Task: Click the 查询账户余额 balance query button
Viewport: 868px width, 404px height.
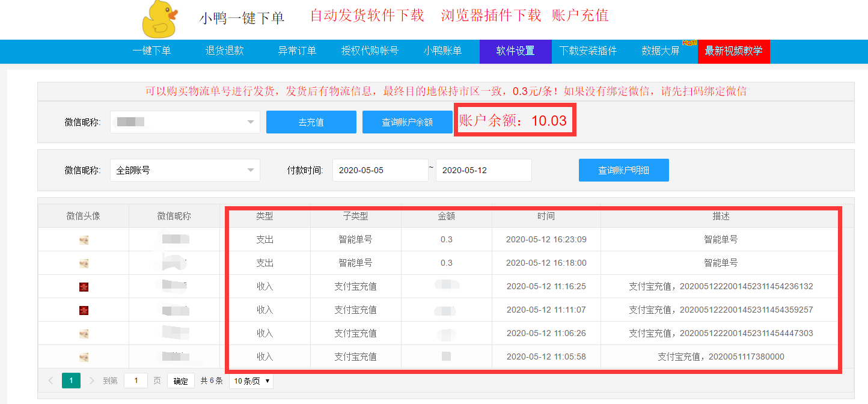Action: coord(407,121)
